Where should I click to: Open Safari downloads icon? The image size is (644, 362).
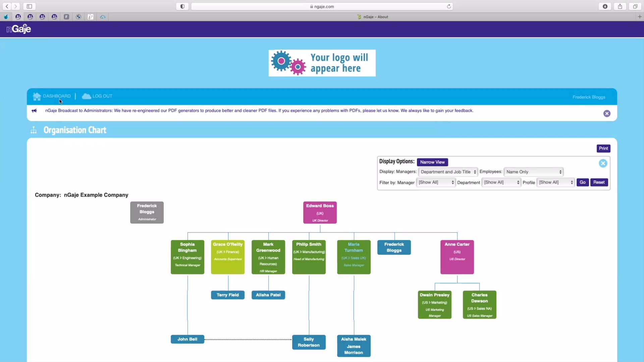(605, 6)
